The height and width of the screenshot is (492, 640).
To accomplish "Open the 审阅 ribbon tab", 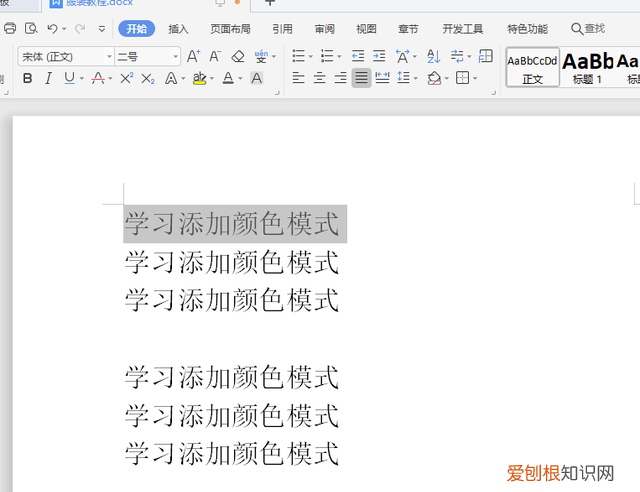I will (x=324, y=29).
